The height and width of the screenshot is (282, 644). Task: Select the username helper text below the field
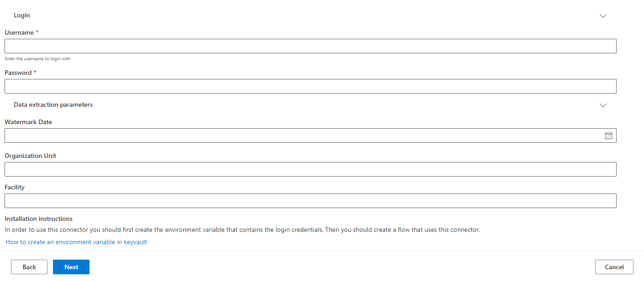coord(37,58)
